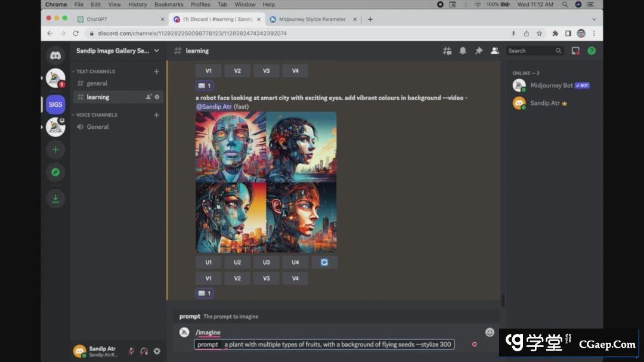Toggle notification settings bell icon
Image resolution: width=644 pixels, height=362 pixels.
click(463, 51)
